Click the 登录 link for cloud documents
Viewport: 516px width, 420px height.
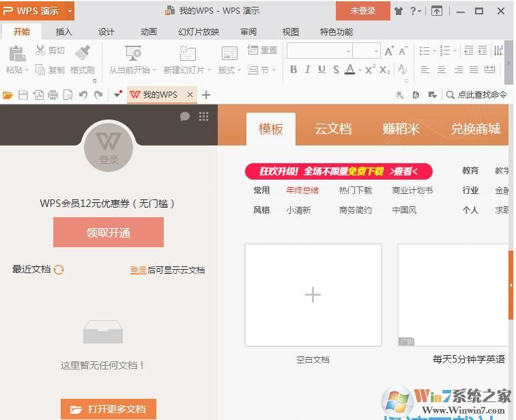pos(138,270)
